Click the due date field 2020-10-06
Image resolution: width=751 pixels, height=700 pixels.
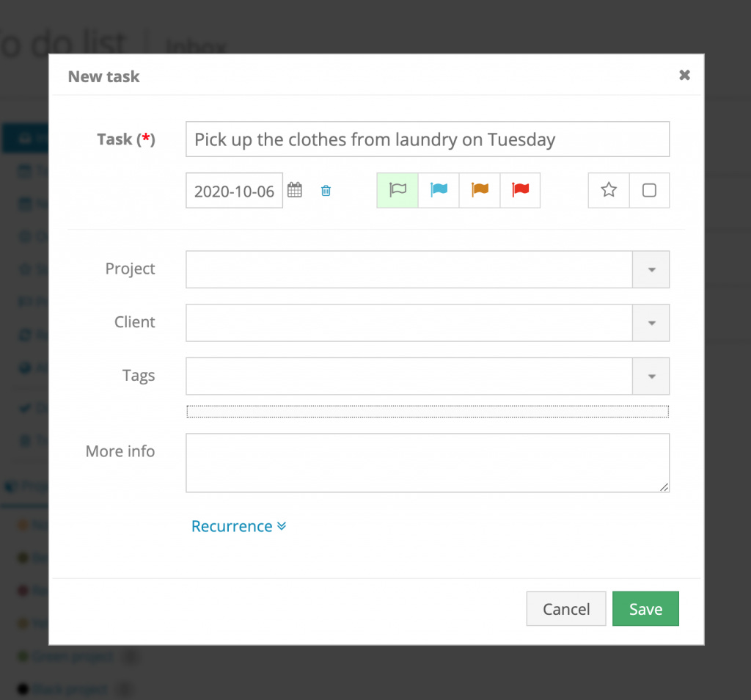(234, 191)
